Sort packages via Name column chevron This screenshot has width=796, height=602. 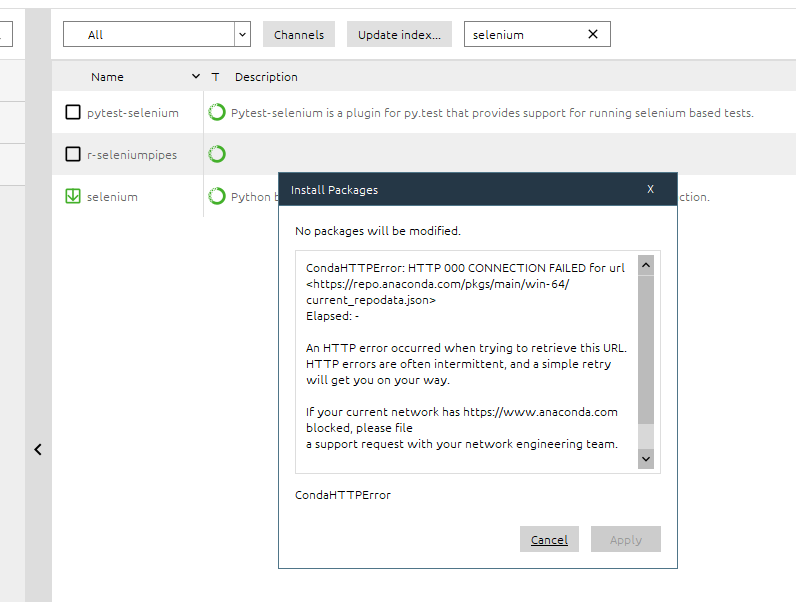[195, 77]
